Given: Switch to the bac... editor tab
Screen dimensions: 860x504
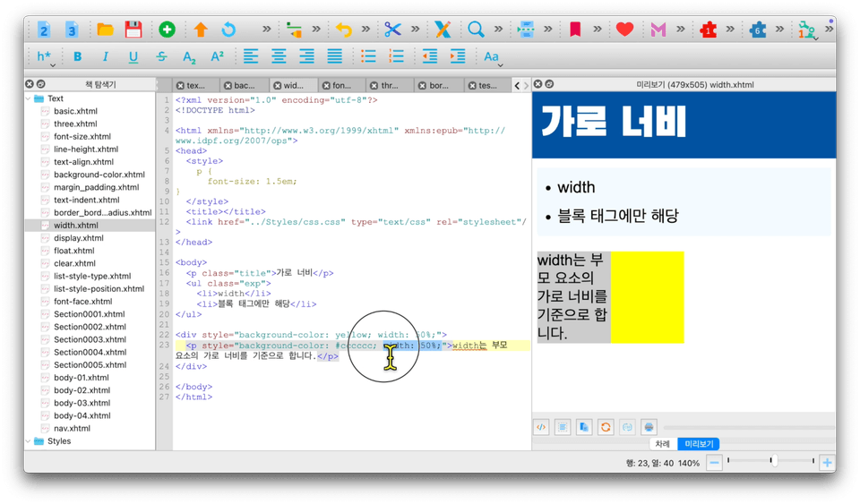Looking at the screenshot, I should [x=244, y=85].
